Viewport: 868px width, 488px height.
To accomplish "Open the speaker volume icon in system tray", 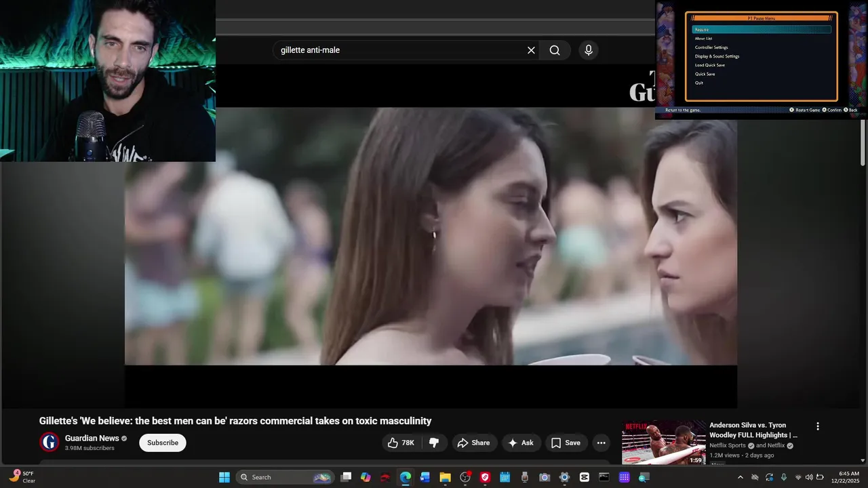I will tap(809, 477).
